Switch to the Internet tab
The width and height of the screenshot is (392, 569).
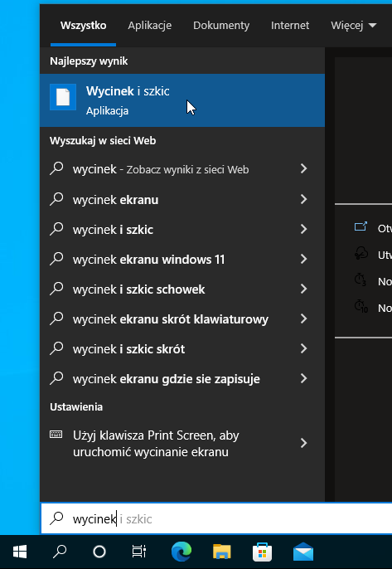tap(290, 26)
